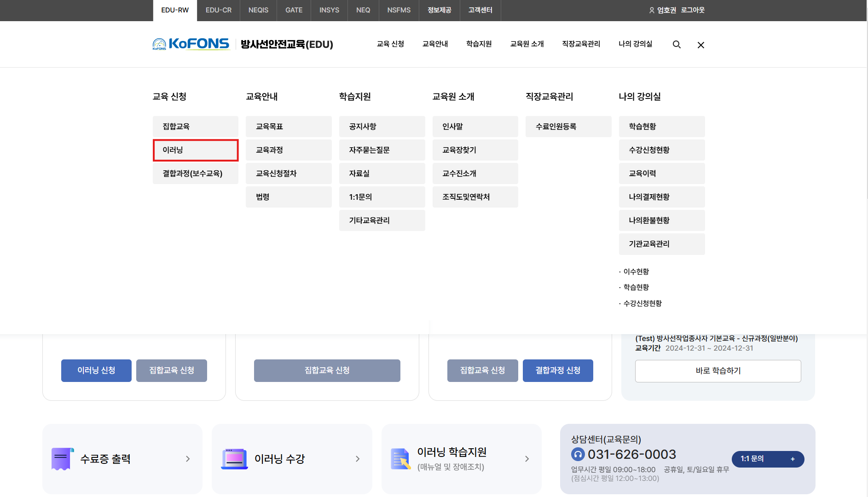Screen dimensions: 868x497
Task: Open 이러닝 학습지원 via its chevron arrow
Action: pyautogui.click(x=527, y=459)
